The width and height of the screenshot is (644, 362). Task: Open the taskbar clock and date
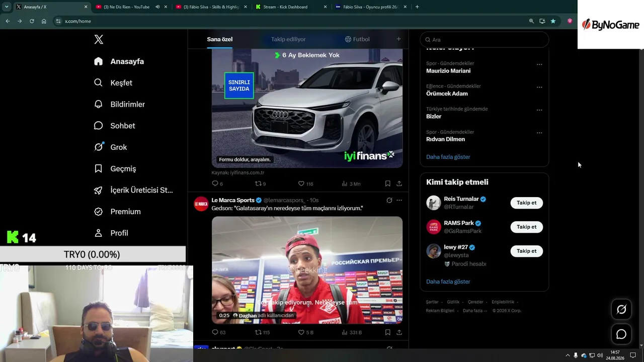pyautogui.click(x=615, y=355)
